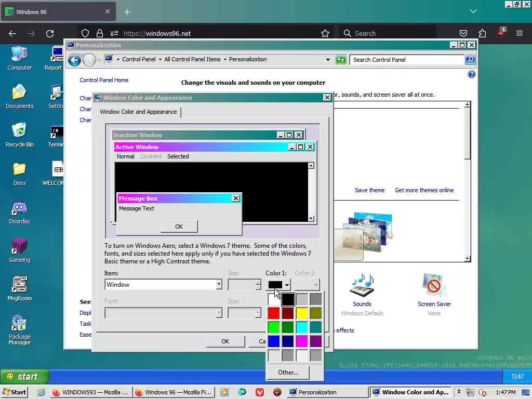The height and width of the screenshot is (399, 532).
Task: Open the Docs folder icon
Action: point(19,174)
